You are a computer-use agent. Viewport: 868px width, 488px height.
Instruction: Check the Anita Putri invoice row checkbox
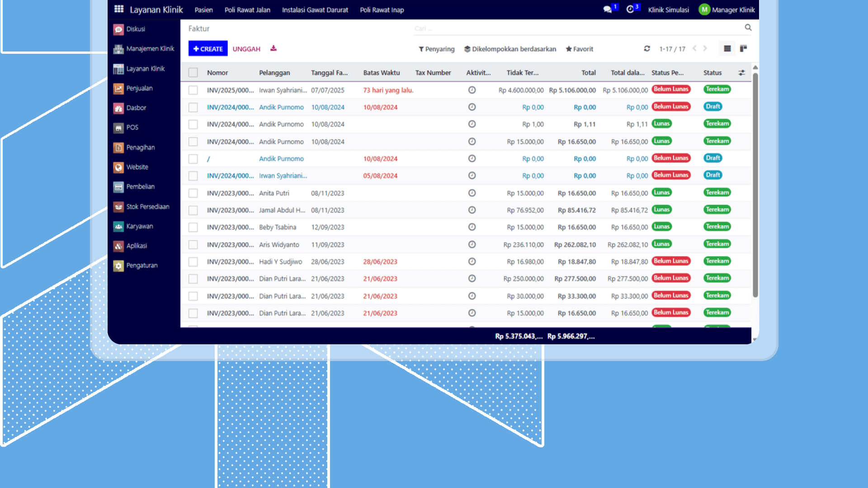(x=193, y=193)
